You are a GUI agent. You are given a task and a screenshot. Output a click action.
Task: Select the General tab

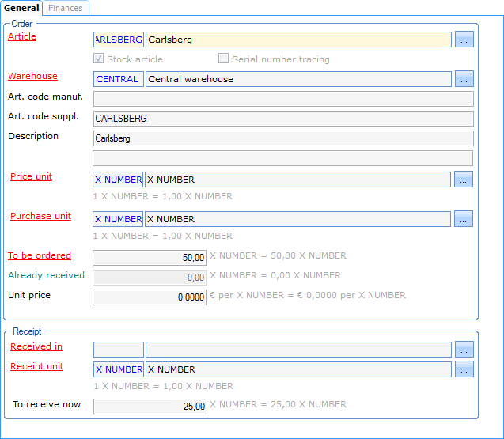[x=21, y=8]
